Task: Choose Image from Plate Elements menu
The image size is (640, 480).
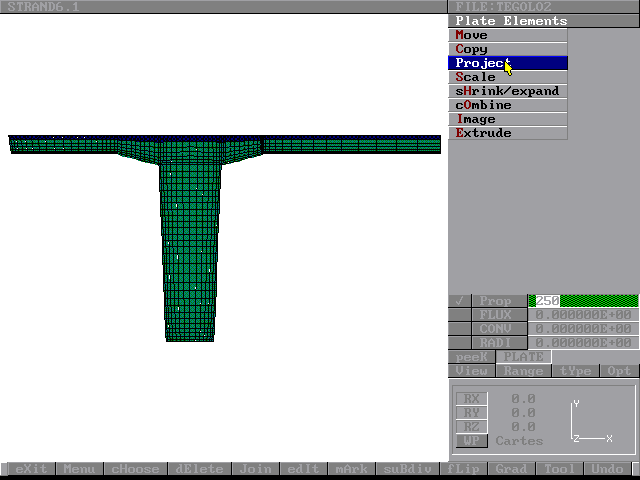Action: (508, 119)
